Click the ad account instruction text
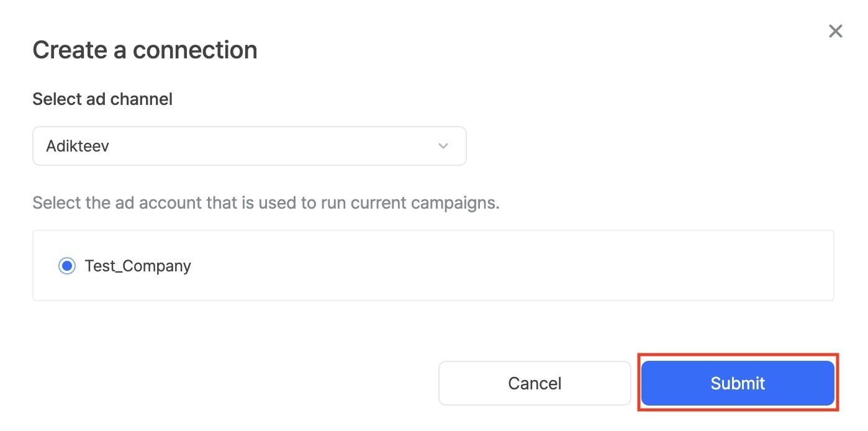The height and width of the screenshot is (431, 868). [x=266, y=203]
